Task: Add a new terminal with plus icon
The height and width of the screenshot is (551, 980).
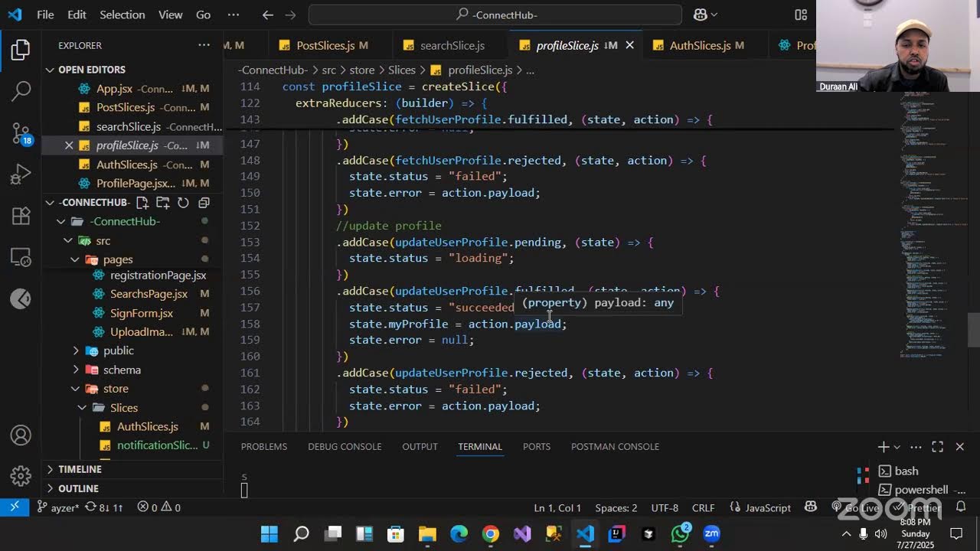Action: click(x=884, y=447)
